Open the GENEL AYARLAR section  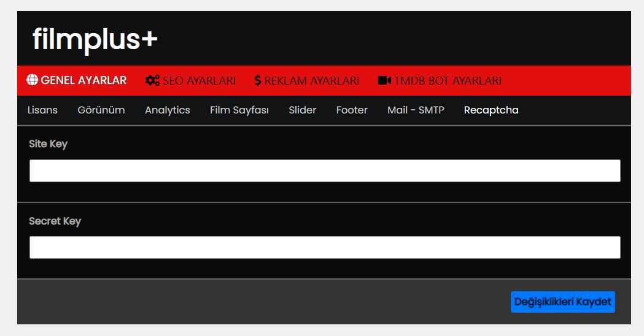click(x=77, y=80)
